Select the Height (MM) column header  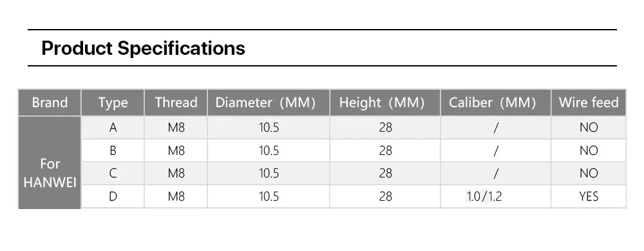[x=385, y=103]
